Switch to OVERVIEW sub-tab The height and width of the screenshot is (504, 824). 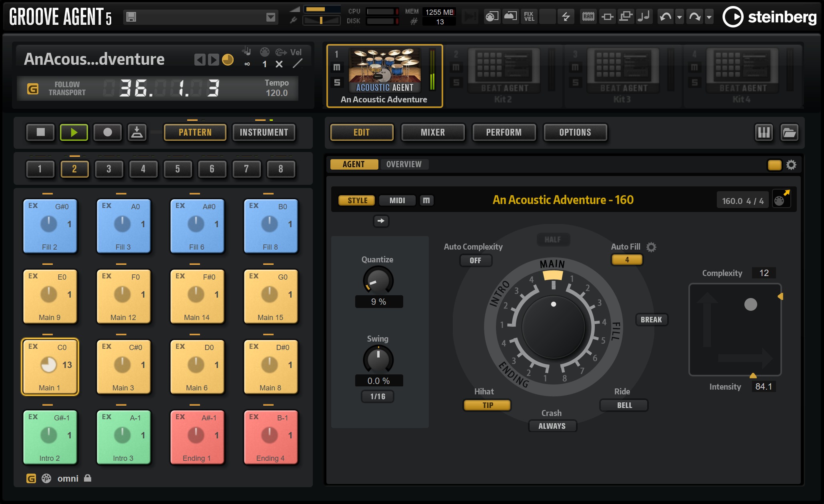tap(404, 164)
